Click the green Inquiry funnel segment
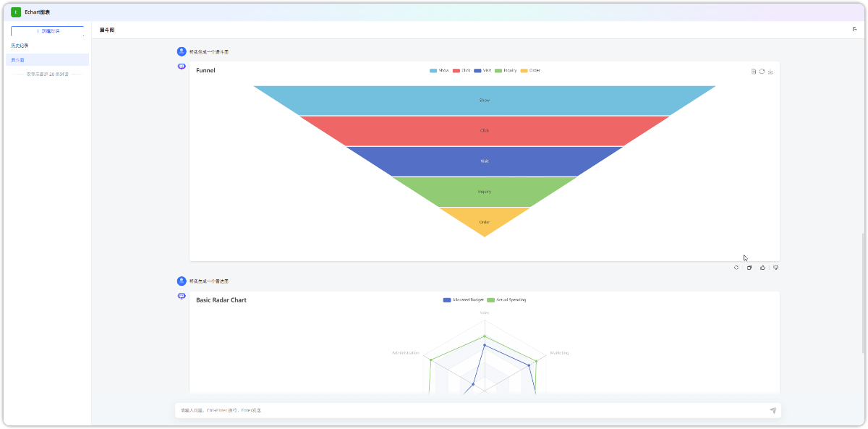The image size is (868, 429). 485,192
